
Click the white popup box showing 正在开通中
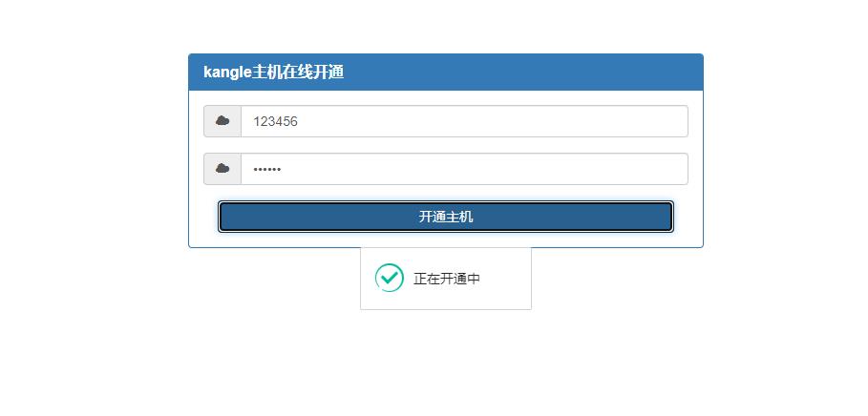click(446, 279)
